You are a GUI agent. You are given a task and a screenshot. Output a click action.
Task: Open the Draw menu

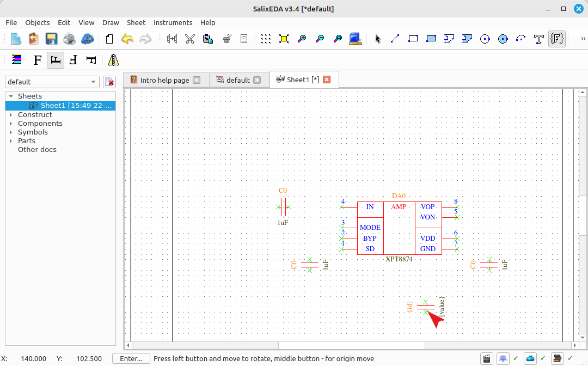[x=111, y=22]
